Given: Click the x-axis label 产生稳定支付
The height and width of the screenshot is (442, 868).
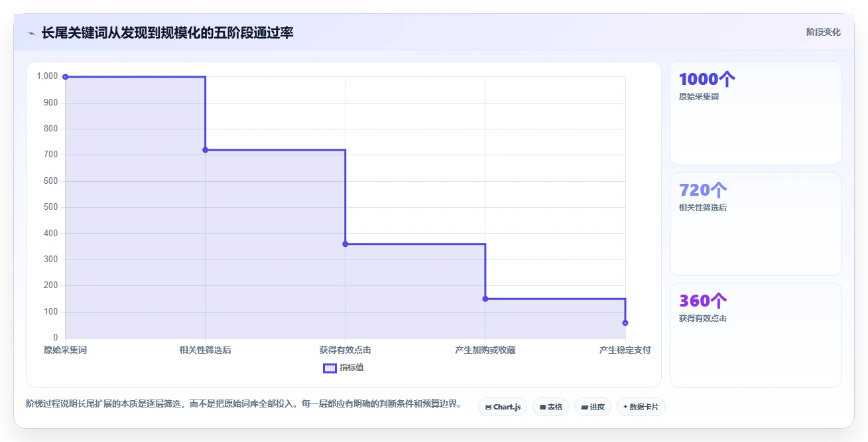Looking at the screenshot, I should click(x=625, y=350).
